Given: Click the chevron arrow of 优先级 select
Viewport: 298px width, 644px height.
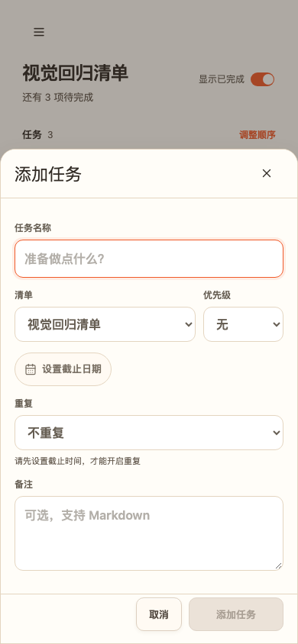Looking at the screenshot, I should (277, 324).
